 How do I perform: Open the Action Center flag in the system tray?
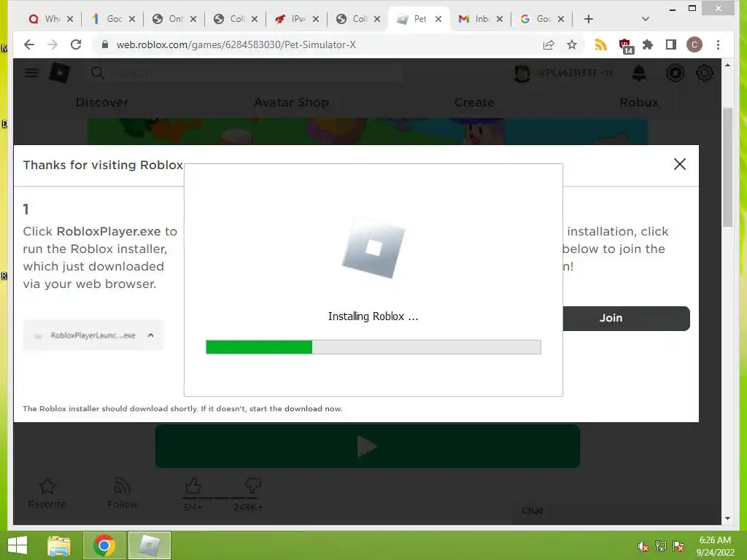pos(678,546)
